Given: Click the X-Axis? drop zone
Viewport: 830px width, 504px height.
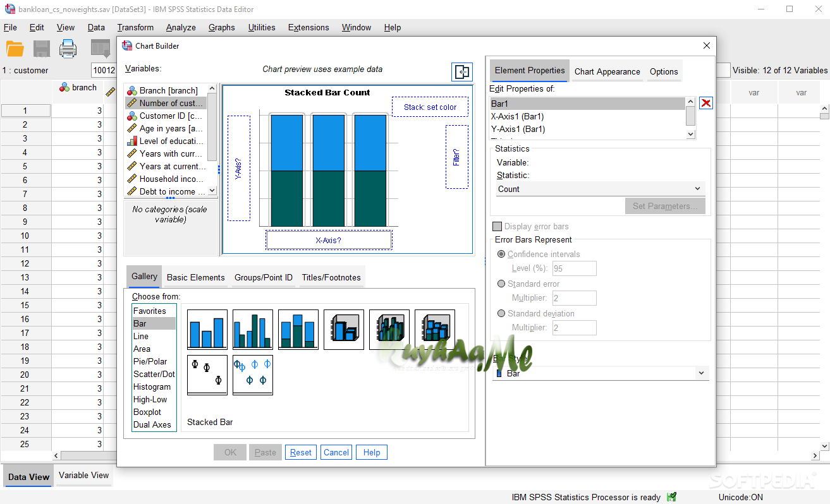Looking at the screenshot, I should click(x=329, y=240).
